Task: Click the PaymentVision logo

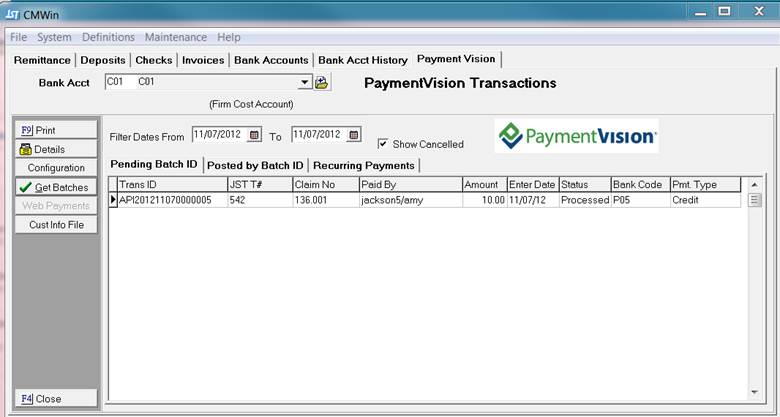Action: tap(577, 137)
